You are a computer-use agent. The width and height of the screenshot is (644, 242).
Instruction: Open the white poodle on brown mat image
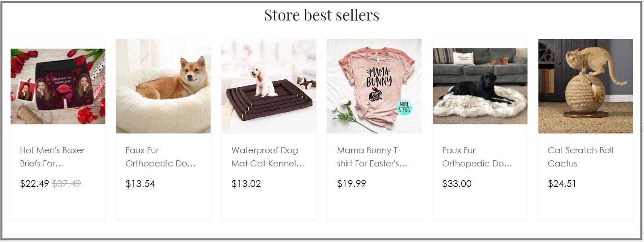[x=269, y=86]
